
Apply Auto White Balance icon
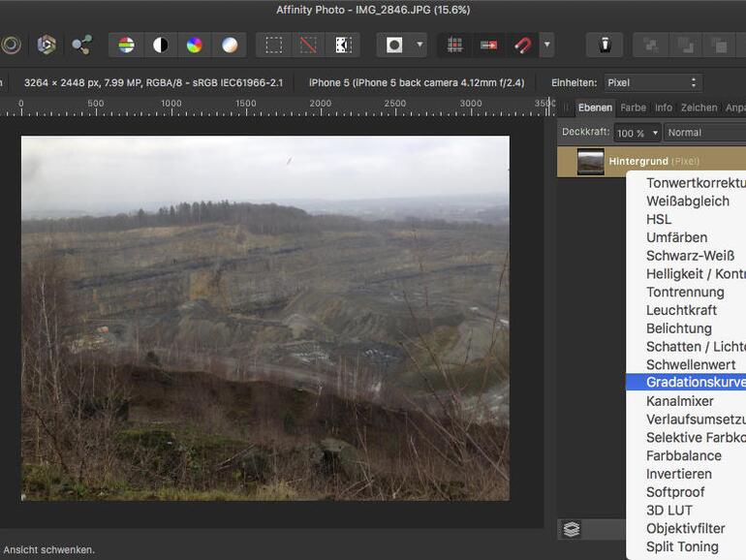click(229, 45)
